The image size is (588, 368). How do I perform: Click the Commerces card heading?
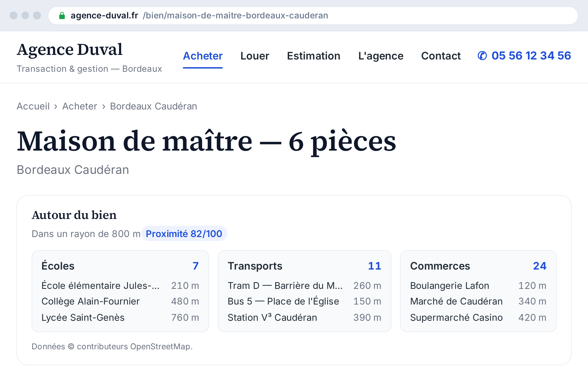[440, 266]
